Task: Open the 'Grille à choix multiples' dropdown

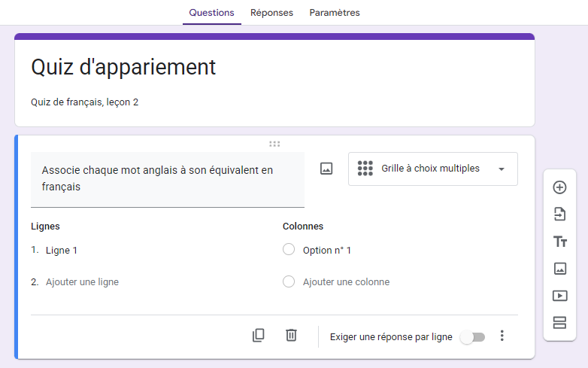Action: (x=433, y=169)
